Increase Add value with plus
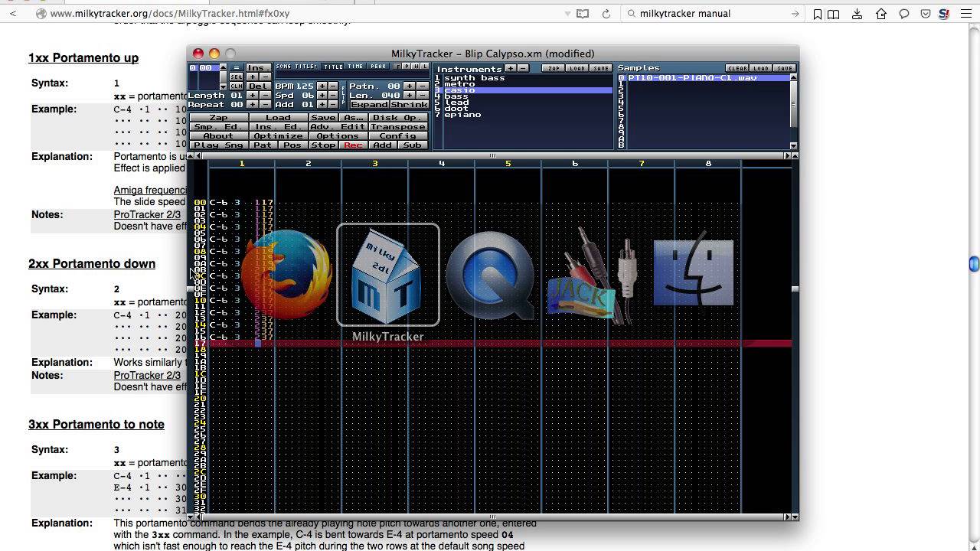This screenshot has width=980, height=551. [x=322, y=105]
